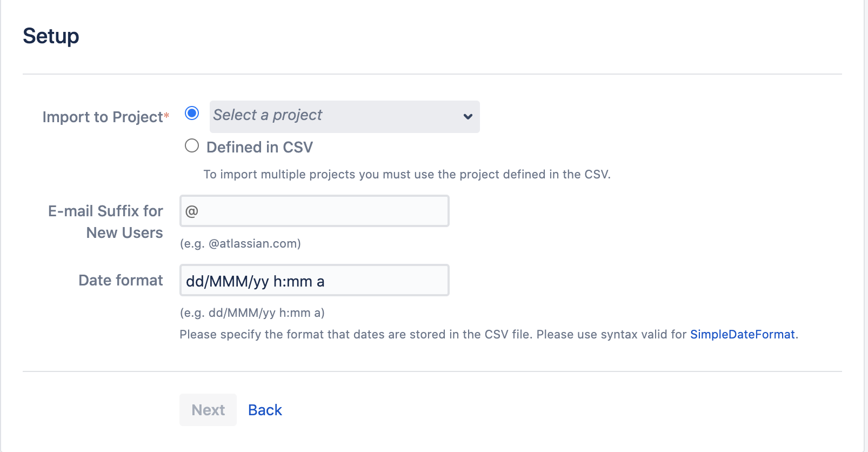Click the 'E-mail Suffix for New Users' label
The height and width of the screenshot is (452, 868).
tap(106, 222)
